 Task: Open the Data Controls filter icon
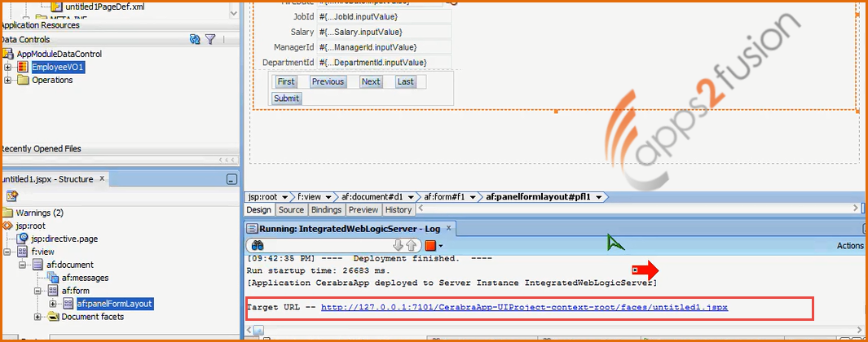[210, 39]
